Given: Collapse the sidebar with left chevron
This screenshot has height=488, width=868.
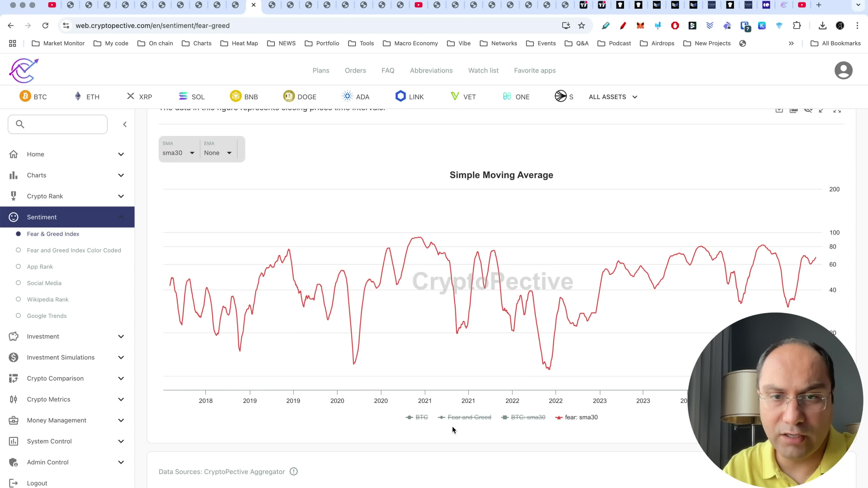Looking at the screenshot, I should click(x=125, y=124).
